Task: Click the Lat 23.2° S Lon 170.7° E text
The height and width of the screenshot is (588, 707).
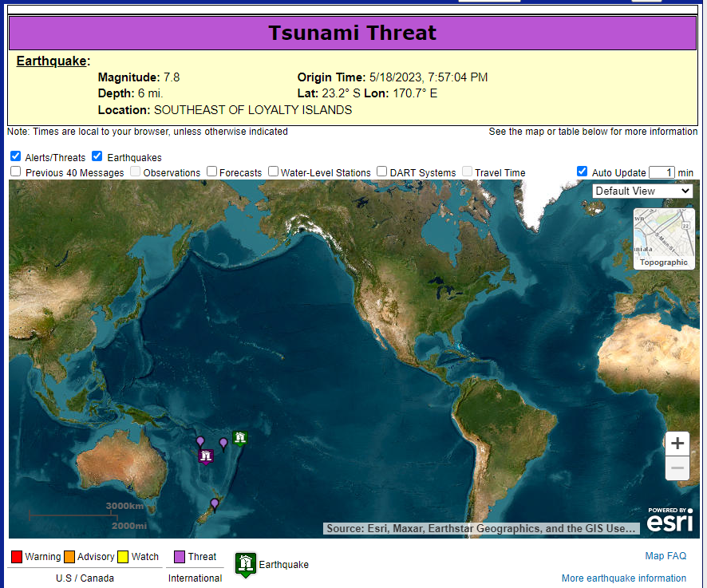Action: tap(368, 93)
